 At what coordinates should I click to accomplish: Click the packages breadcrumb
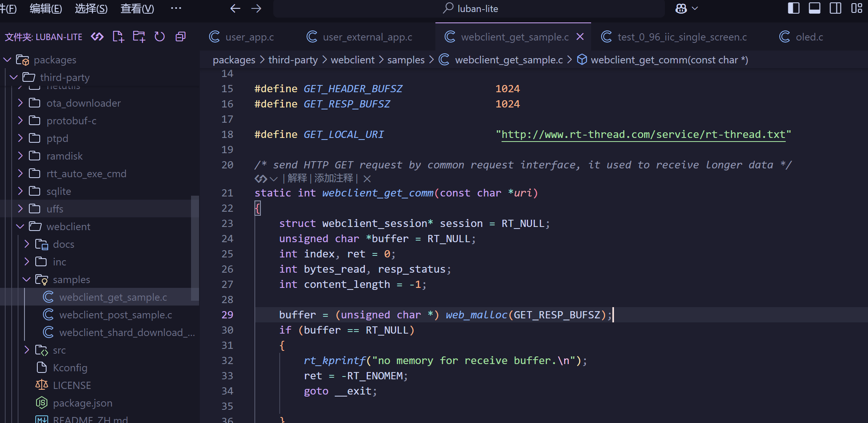click(x=234, y=60)
